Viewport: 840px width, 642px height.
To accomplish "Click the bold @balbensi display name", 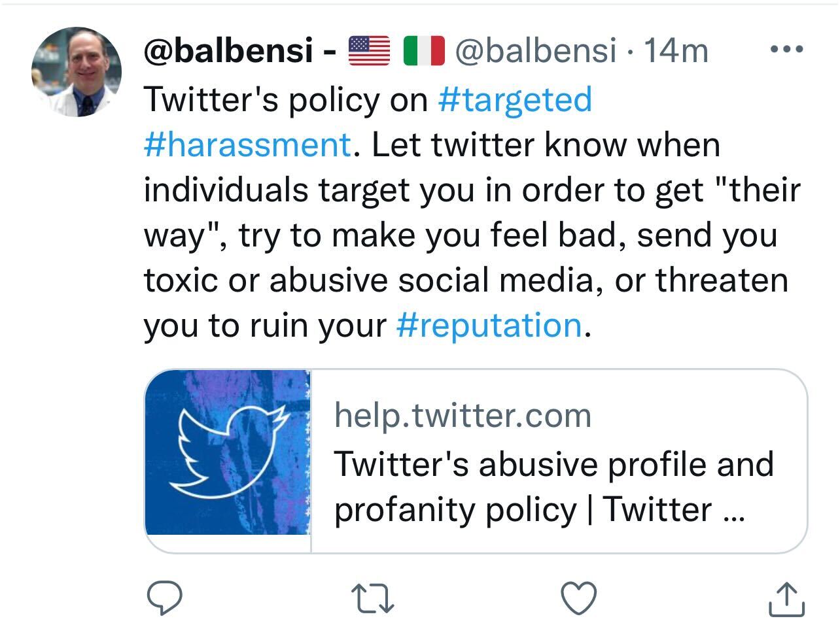I will coord(228,50).
